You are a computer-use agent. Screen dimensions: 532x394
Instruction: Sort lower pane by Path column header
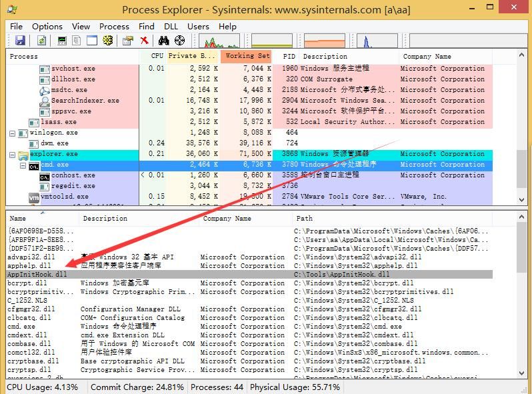point(393,219)
